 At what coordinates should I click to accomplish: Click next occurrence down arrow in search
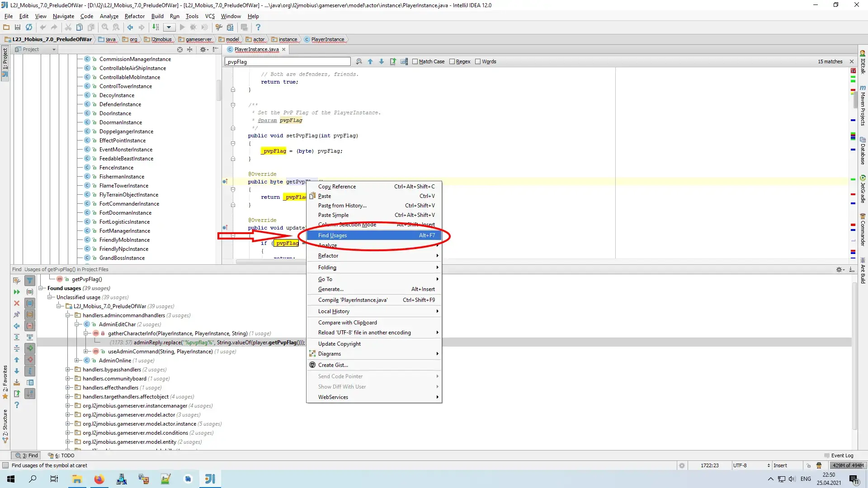pos(382,62)
